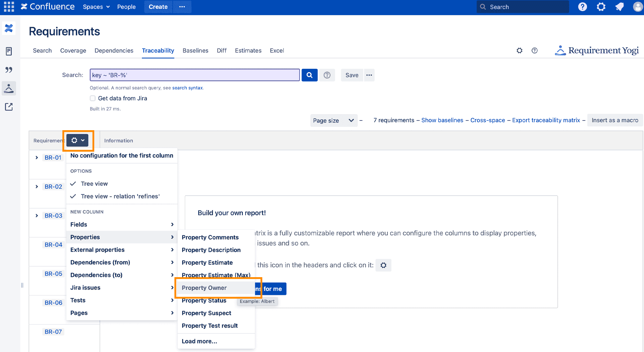Open the notifications megaphone icon in the top bar

pyautogui.click(x=619, y=6)
